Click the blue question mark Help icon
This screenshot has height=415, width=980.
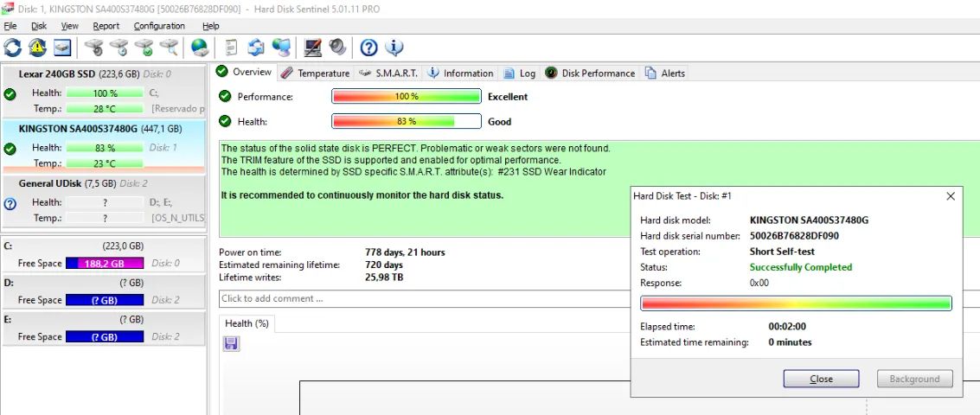368,48
